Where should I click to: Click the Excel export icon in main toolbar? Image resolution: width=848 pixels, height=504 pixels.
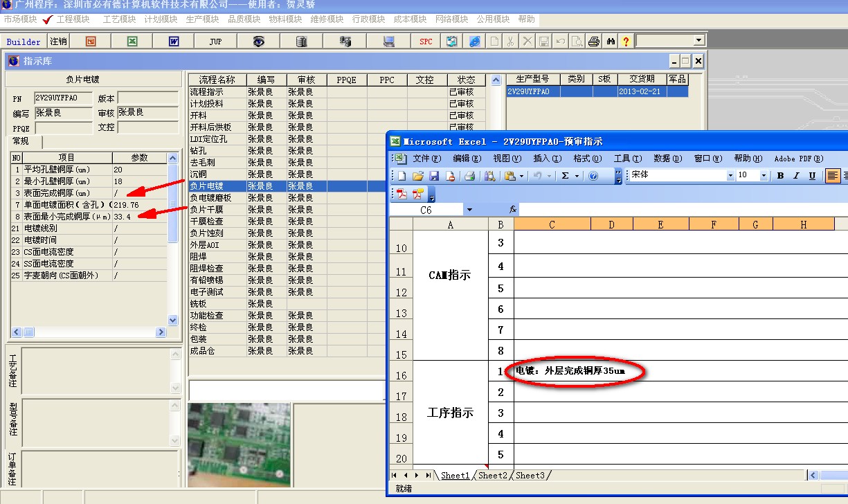(x=132, y=42)
